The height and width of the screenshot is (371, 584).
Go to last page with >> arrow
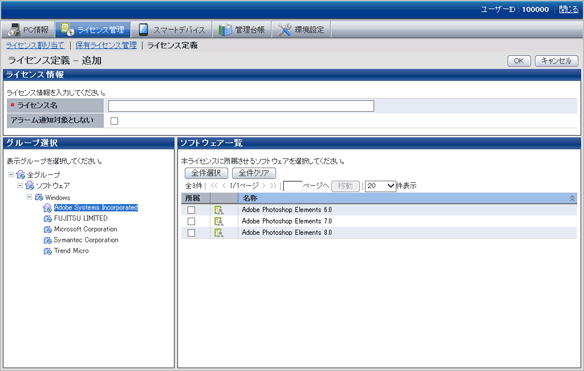tap(273, 186)
